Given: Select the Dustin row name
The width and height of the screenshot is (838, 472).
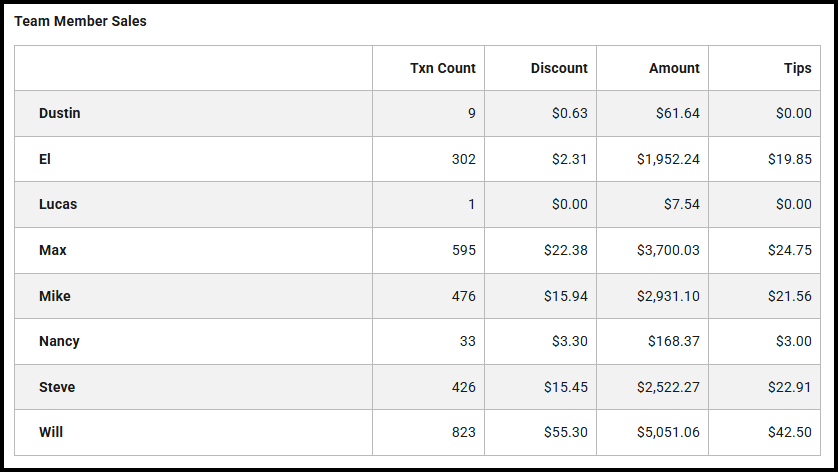Looking at the screenshot, I should (x=60, y=113).
